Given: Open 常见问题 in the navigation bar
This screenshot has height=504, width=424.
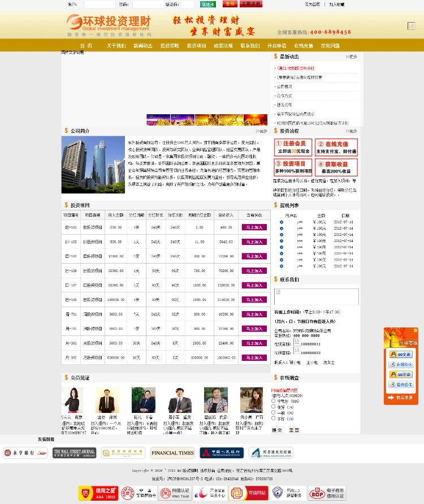Looking at the screenshot, I should [330, 46].
